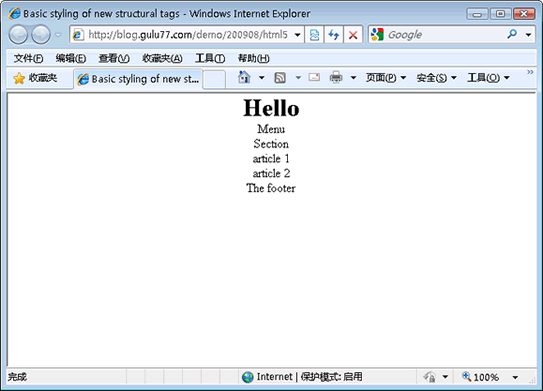The image size is (543, 391).
Task: Maximize the Internet Explorer window
Action: [x=500, y=14]
